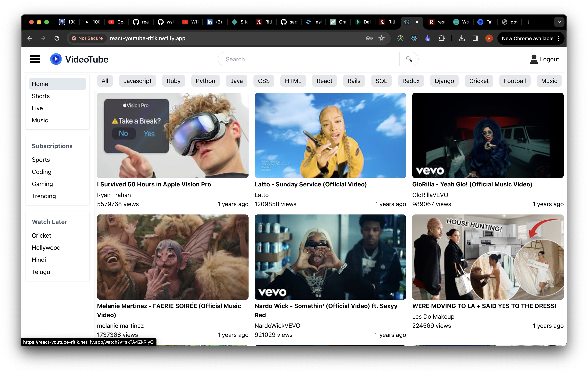
Task: Open the Extensions puzzle icon
Action: (442, 38)
